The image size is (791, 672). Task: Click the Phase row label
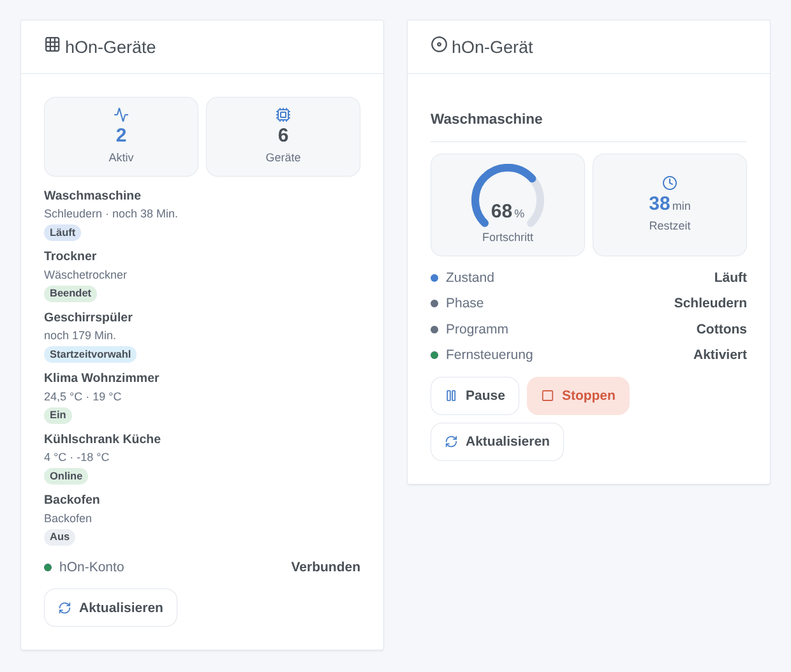tap(465, 303)
